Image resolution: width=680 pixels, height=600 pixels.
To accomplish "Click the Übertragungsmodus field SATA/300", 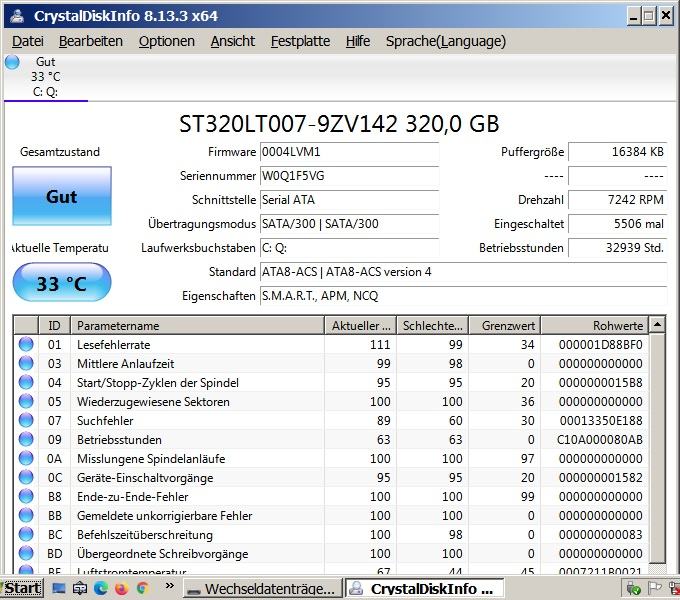I will point(349,224).
